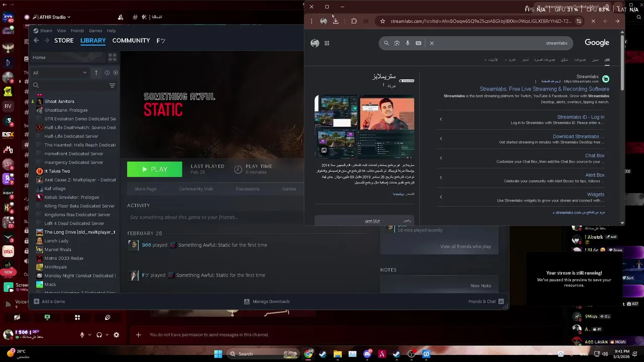Open the All games filter dropdown
The width and height of the screenshot is (644, 362).
pos(60,73)
